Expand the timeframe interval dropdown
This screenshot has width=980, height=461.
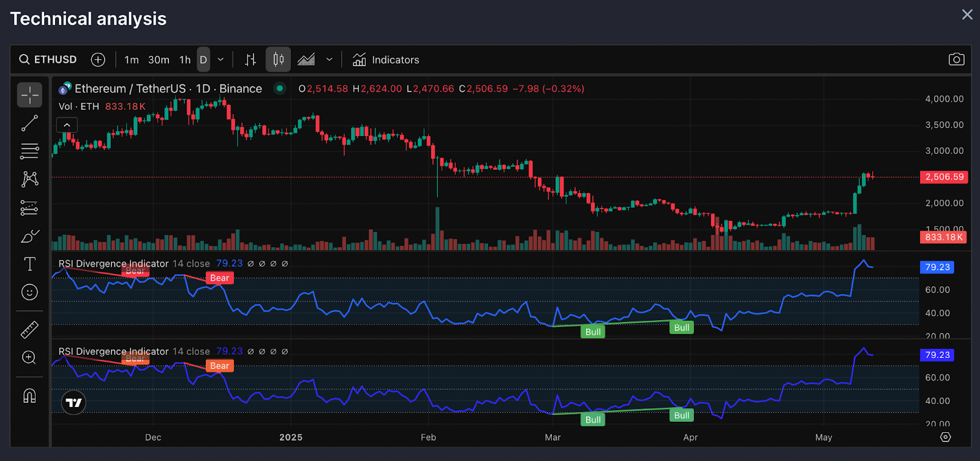(x=221, y=59)
